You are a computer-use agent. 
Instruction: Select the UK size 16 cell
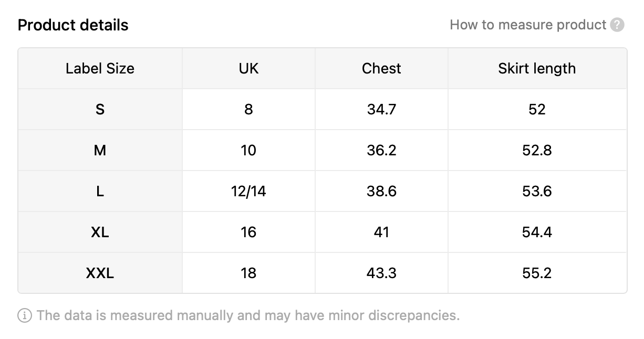[248, 232]
